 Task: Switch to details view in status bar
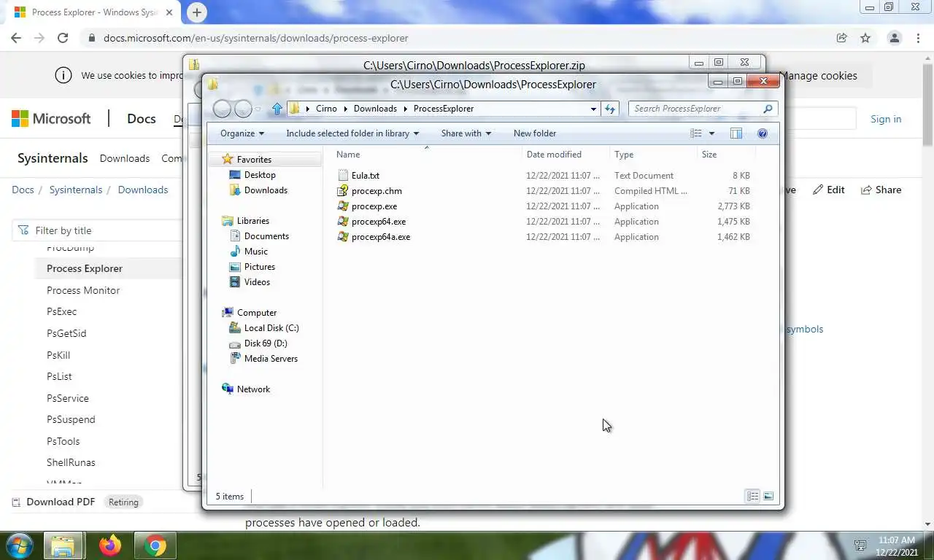[x=752, y=497]
